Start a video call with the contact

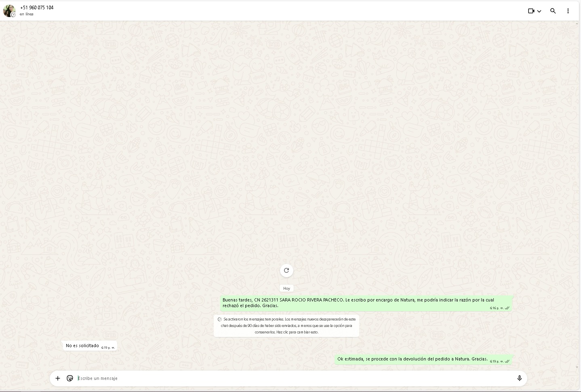(531, 11)
